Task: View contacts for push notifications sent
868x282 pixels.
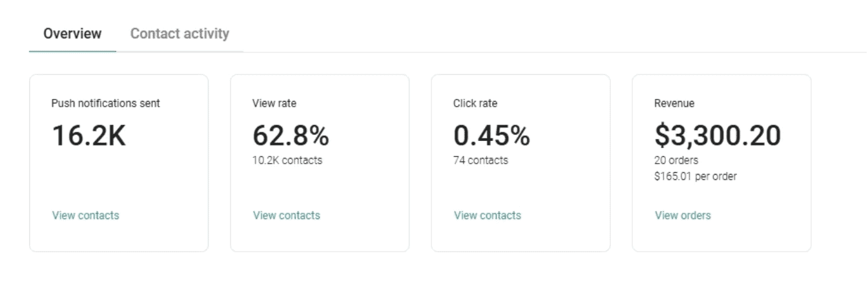Action: [x=85, y=215]
